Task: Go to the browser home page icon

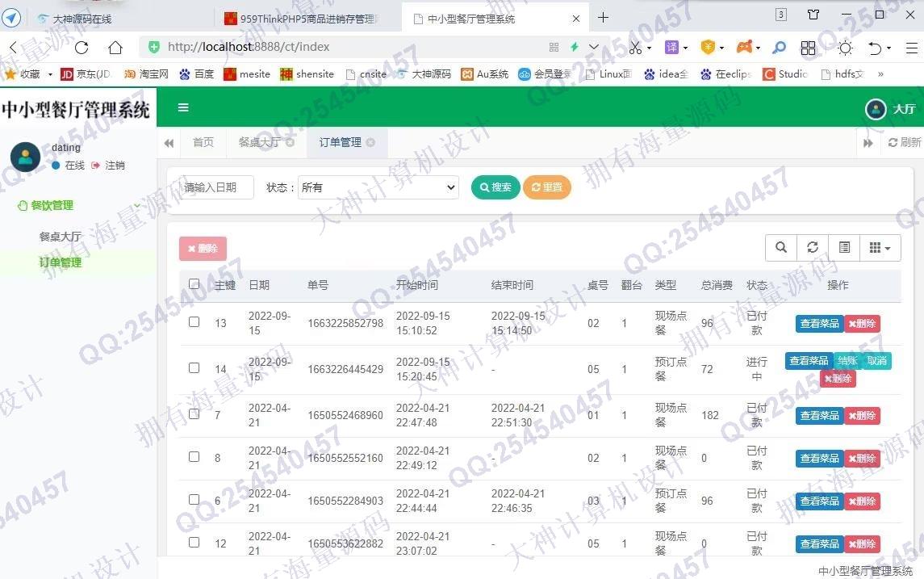Action: [115, 47]
